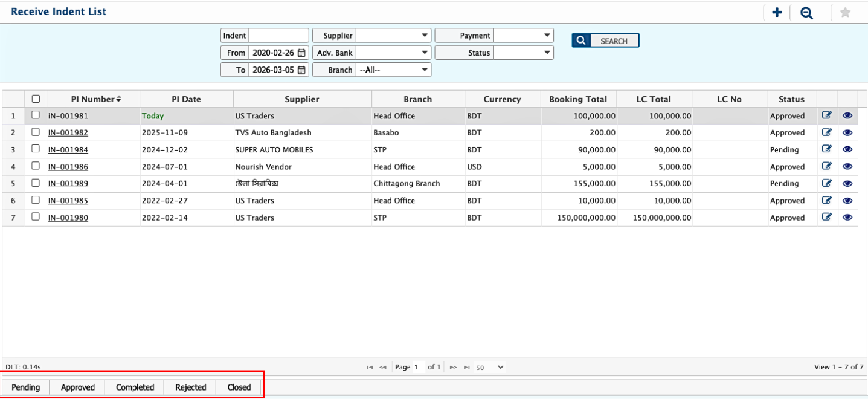
Task: Click the plus icon to add indent
Action: [x=777, y=13]
